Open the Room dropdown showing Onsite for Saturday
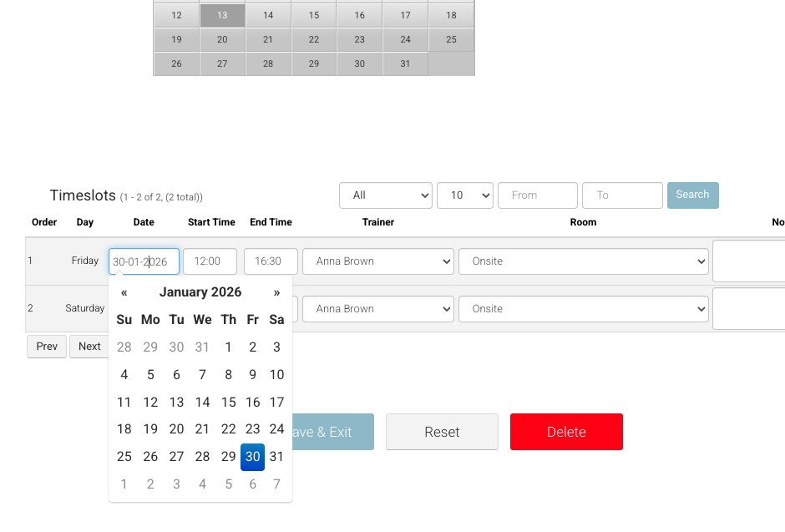Image resolution: width=785 pixels, height=532 pixels. [583, 308]
